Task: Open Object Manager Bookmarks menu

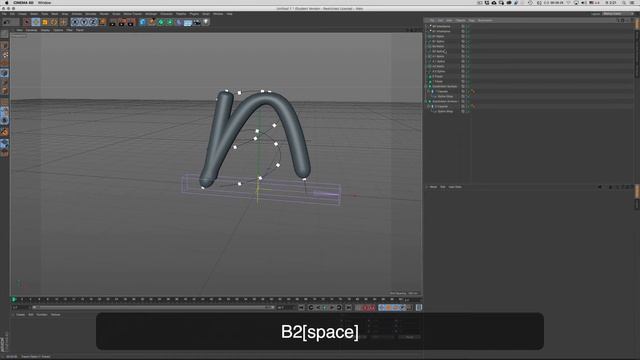Action: coord(485,20)
